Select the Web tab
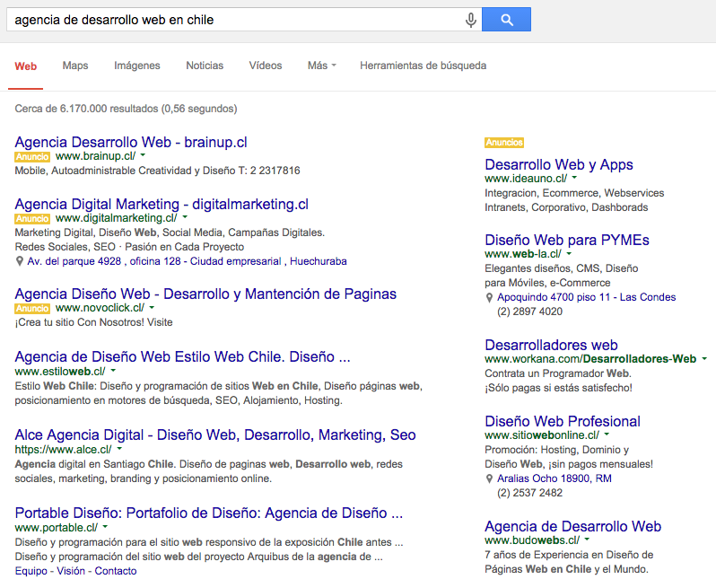The height and width of the screenshot is (588, 716). [25, 66]
